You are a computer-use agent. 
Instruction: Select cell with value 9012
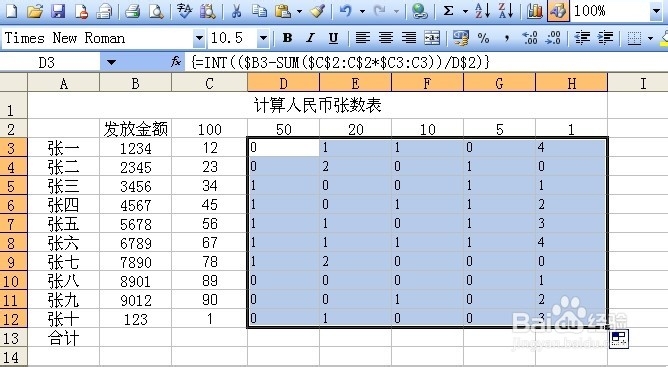[135, 300]
